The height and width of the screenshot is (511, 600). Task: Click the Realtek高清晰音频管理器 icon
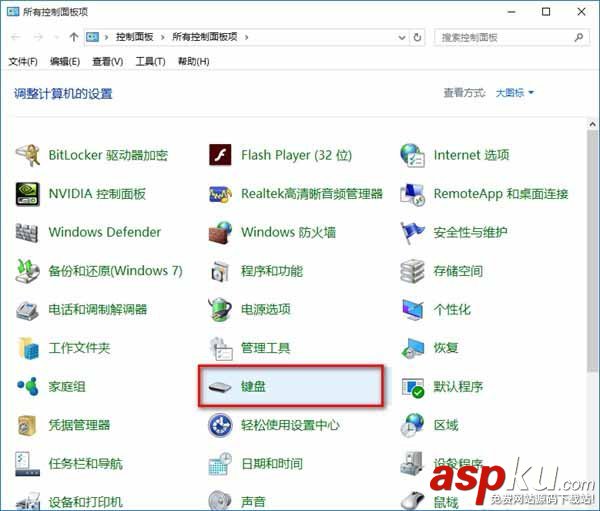[x=220, y=194]
